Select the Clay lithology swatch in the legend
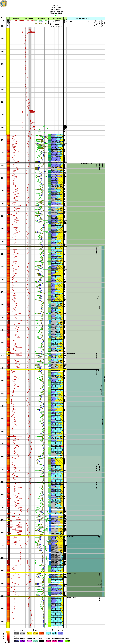 [16, 633]
